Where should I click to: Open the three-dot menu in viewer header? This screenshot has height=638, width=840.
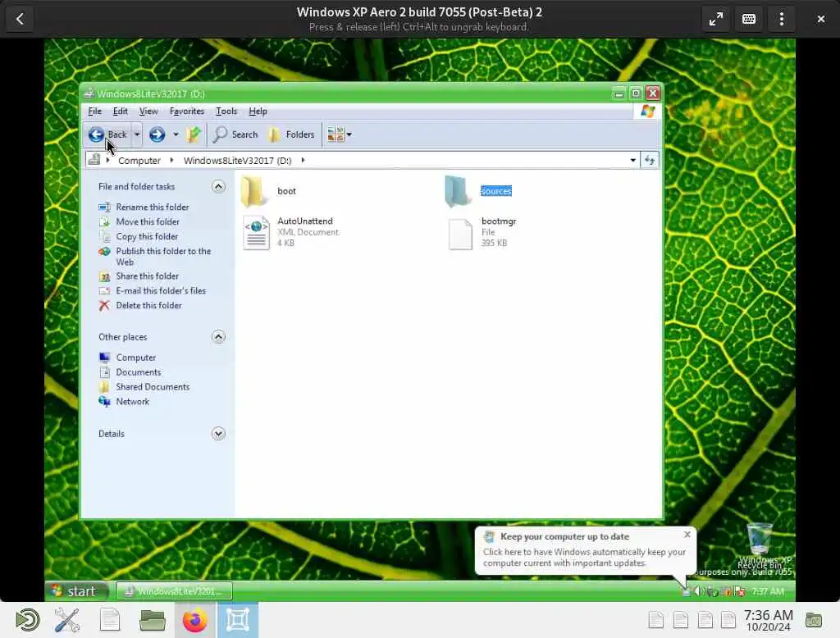(x=782, y=20)
